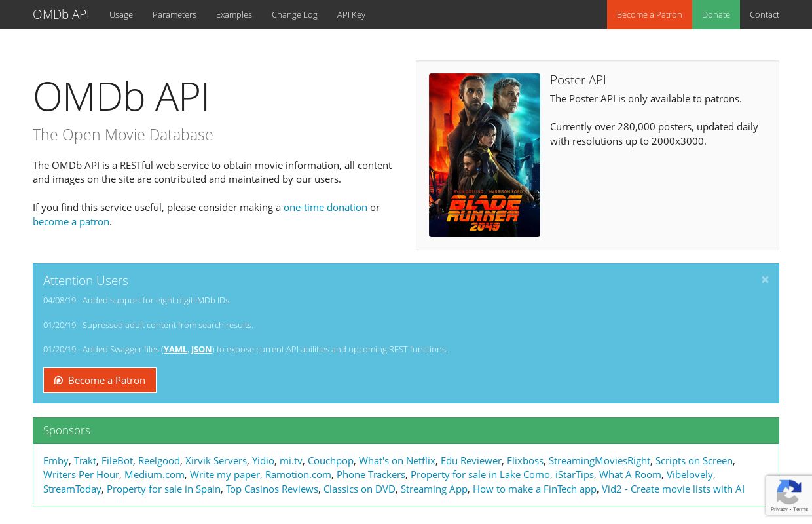Viewport: 812px width, 524px height.
Task: Open the Reelgood sponsor link
Action: pyautogui.click(x=159, y=460)
